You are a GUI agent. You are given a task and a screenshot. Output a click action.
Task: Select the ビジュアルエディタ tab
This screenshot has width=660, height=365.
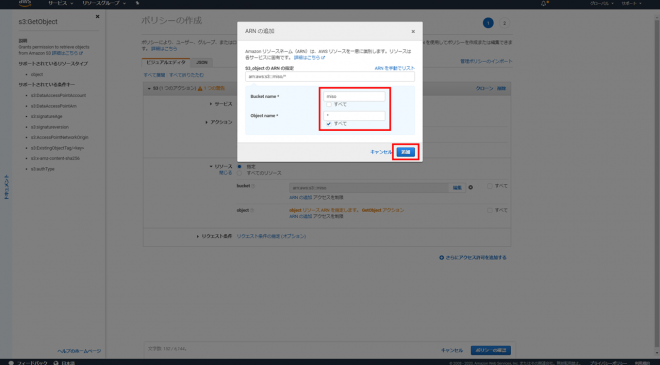coord(166,62)
